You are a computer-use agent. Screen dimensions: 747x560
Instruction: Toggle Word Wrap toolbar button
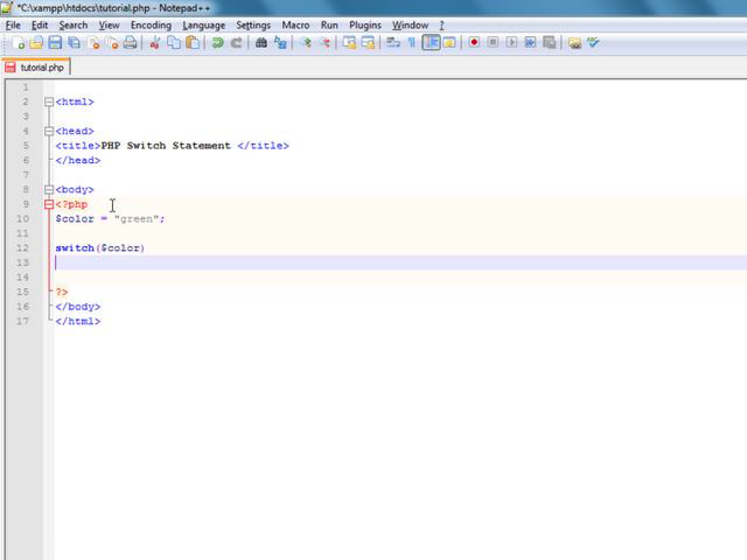tap(393, 43)
